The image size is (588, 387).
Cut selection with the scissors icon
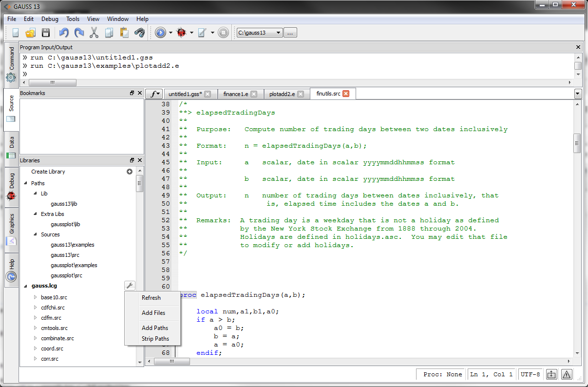(x=94, y=33)
